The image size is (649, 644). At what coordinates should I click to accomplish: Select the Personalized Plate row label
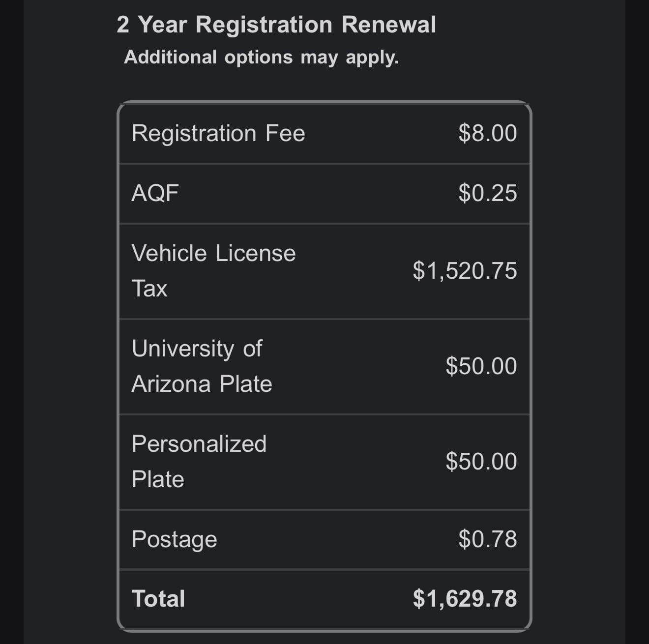(199, 444)
